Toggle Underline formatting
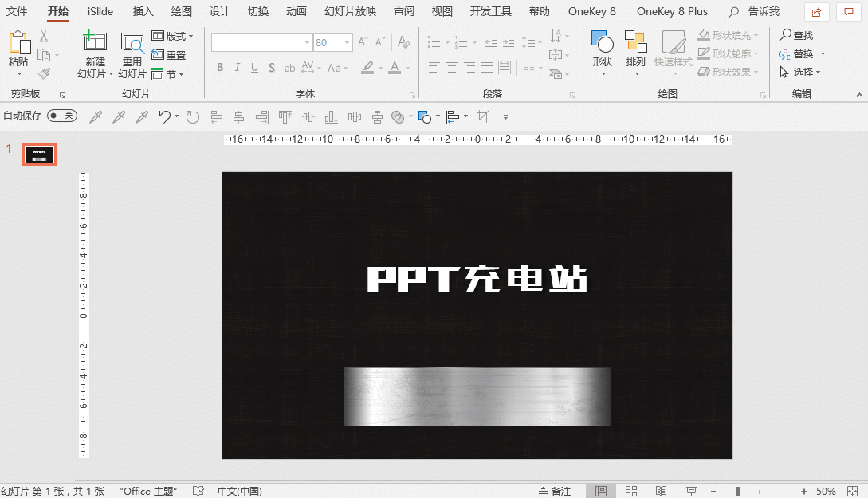The height and width of the screenshot is (498, 868). 254,68
